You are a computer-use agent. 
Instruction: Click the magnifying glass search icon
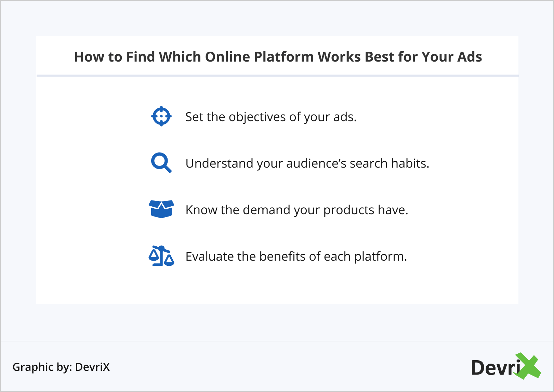(161, 163)
